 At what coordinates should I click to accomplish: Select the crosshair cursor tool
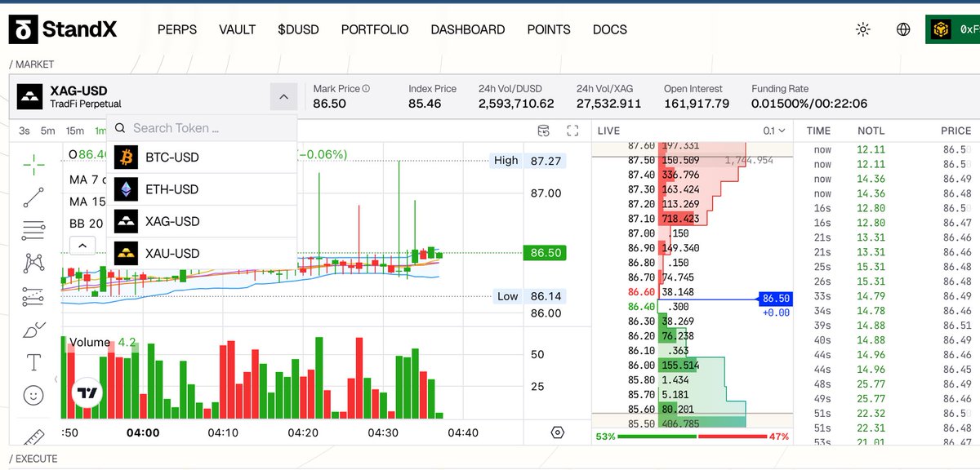(33, 164)
